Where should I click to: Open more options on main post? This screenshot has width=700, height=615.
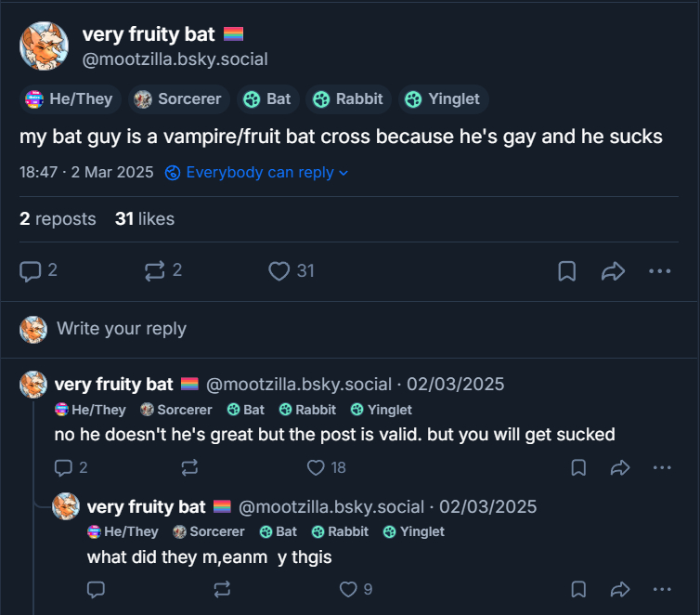pyautogui.click(x=659, y=271)
